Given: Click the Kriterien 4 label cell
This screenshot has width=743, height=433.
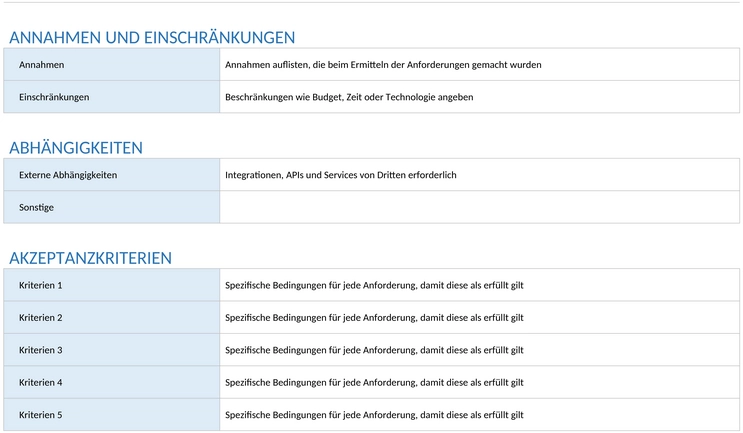Looking at the screenshot, I should (x=111, y=382).
